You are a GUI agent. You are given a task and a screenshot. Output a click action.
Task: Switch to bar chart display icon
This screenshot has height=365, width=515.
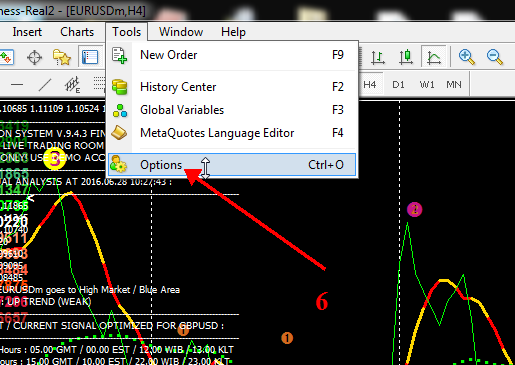click(x=378, y=57)
